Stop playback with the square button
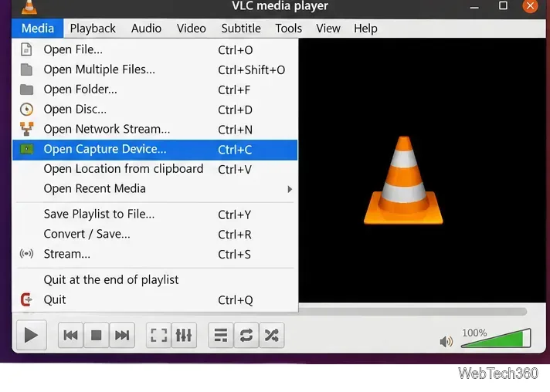 click(x=96, y=335)
